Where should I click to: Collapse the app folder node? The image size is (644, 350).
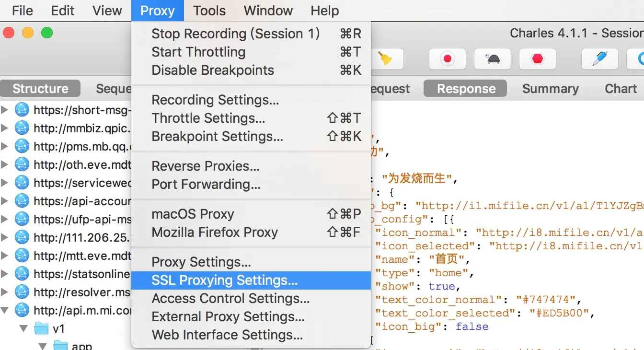[42, 346]
